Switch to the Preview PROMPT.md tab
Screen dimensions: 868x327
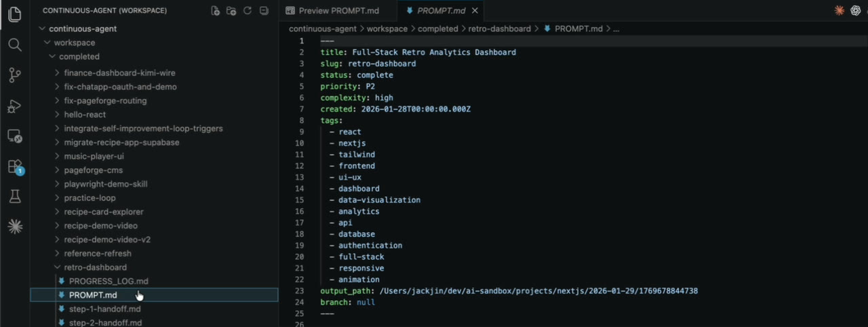tap(332, 11)
